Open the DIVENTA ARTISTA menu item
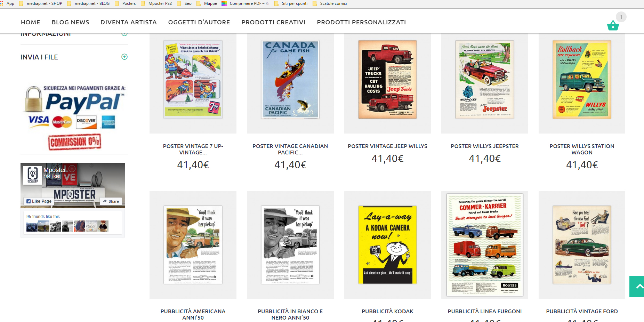The width and height of the screenshot is (644, 322). coord(129,22)
